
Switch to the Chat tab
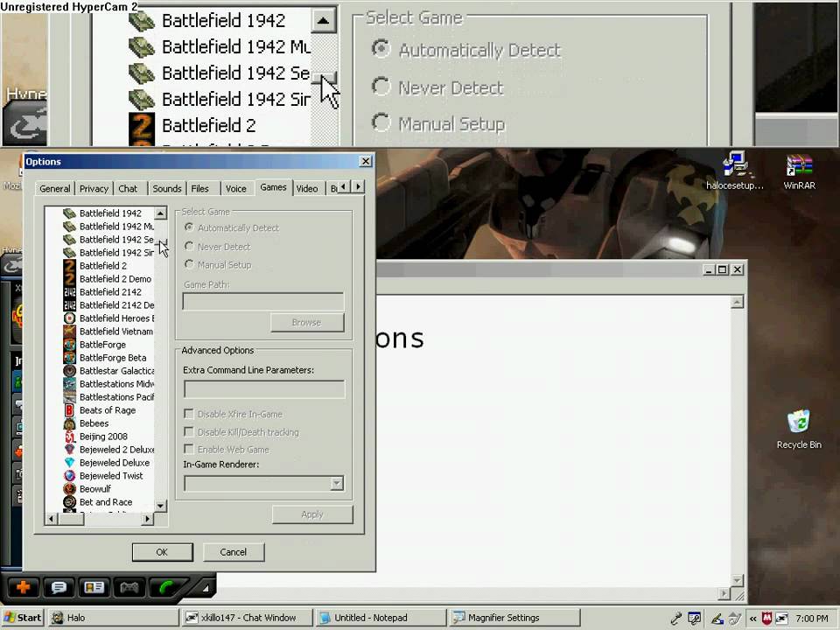(x=128, y=189)
